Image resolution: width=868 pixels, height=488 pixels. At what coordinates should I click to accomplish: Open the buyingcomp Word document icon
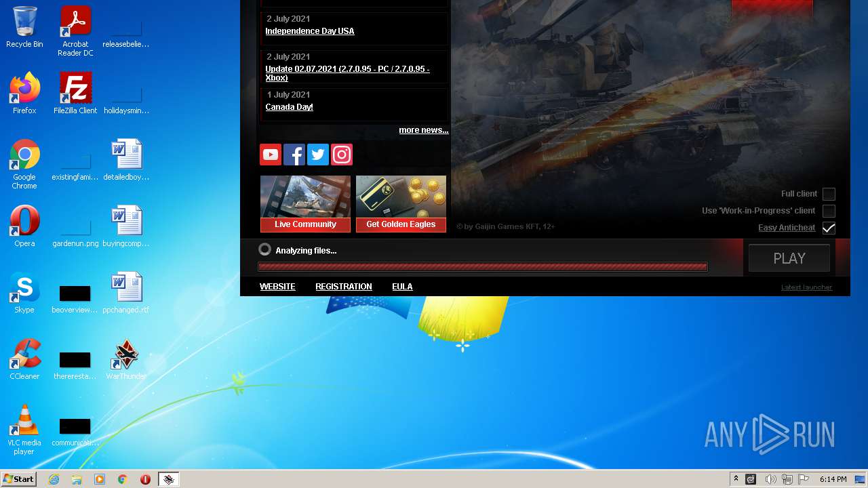click(126, 227)
